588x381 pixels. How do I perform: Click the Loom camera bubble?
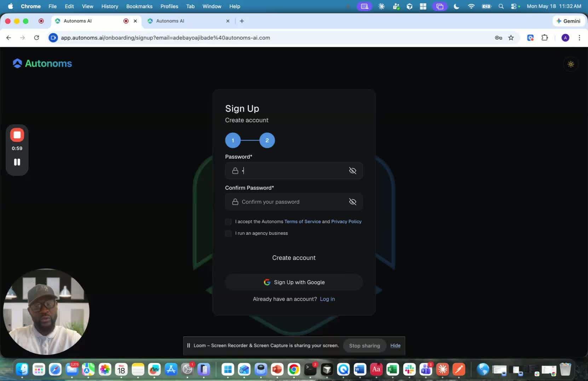(46, 312)
